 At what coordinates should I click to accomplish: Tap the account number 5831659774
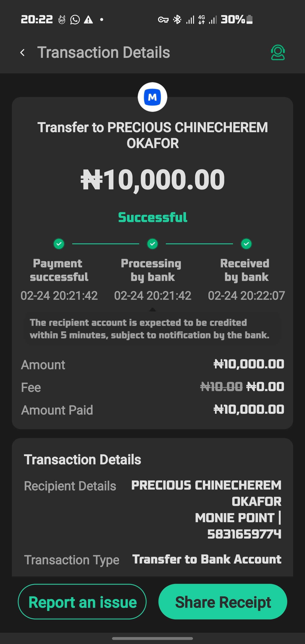(x=244, y=534)
